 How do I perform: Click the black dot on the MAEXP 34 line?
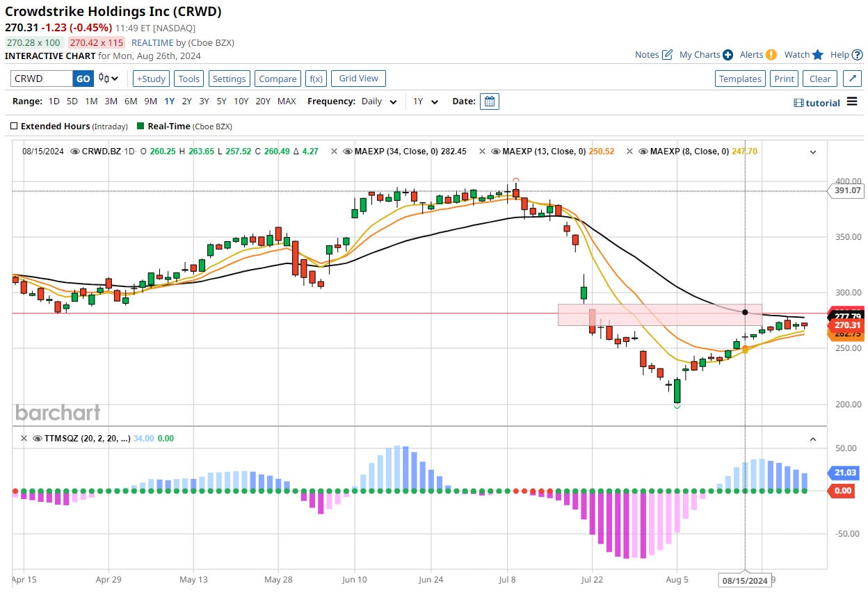pos(745,312)
